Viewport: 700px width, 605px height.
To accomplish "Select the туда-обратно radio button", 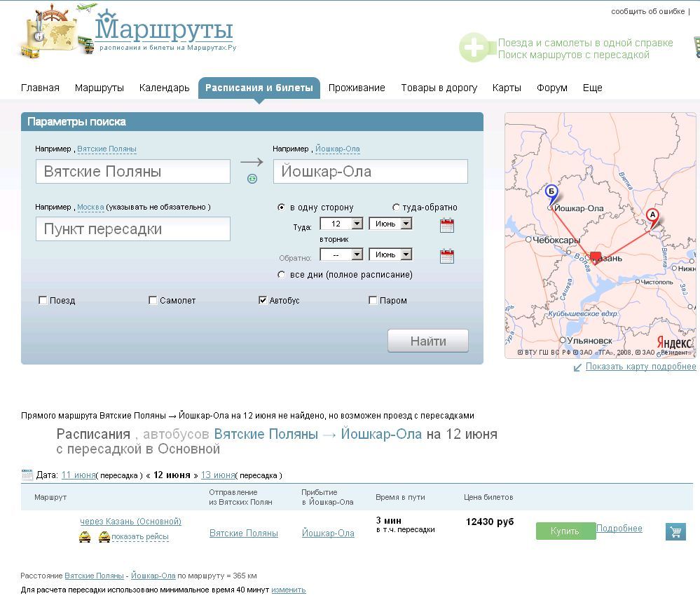I will coord(397,208).
